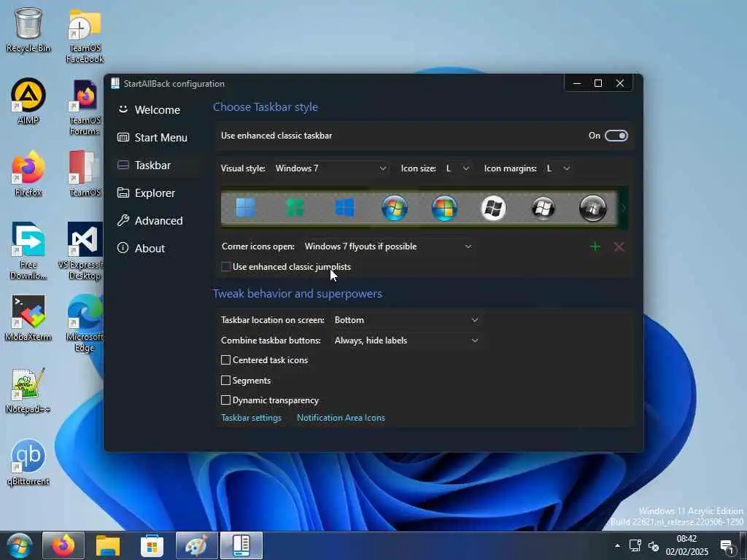Remove orb using the red X icon
The image size is (747, 560).
(619, 246)
